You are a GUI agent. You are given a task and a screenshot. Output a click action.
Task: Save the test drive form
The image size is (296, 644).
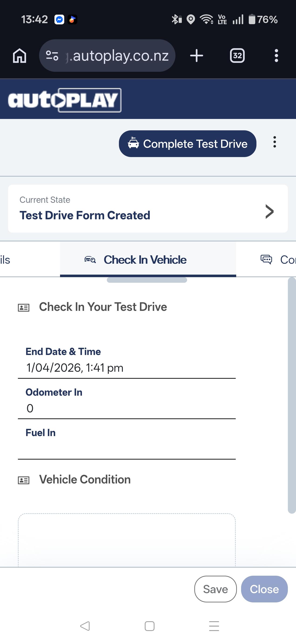(x=215, y=589)
